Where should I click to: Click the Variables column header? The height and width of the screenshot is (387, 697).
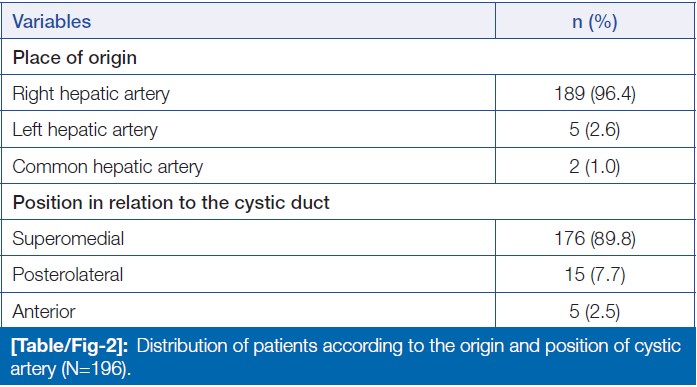pos(52,21)
